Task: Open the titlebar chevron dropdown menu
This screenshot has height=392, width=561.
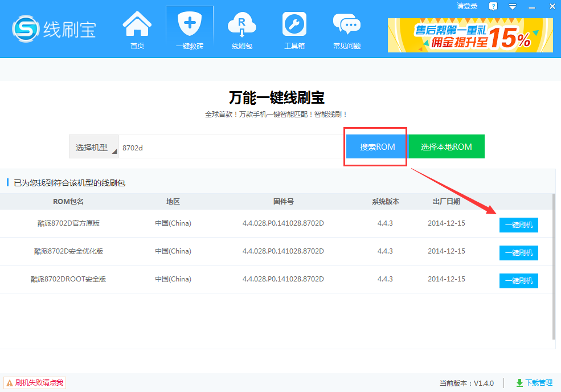Action: coord(512,6)
